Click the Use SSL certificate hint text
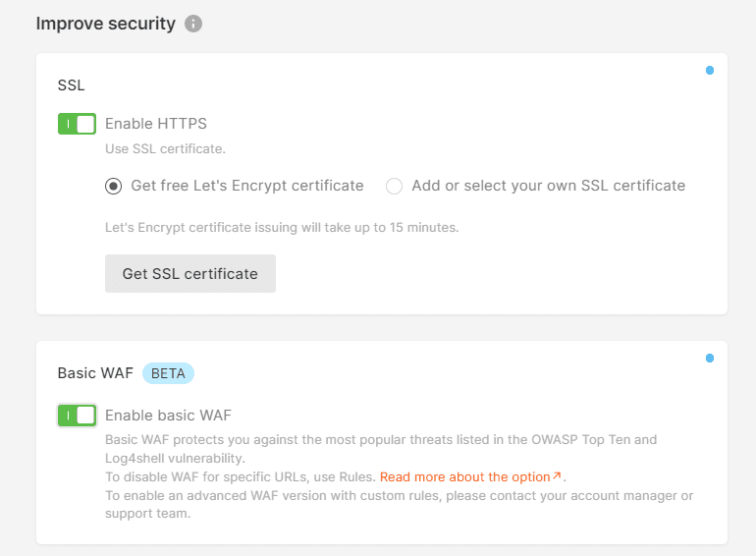 pos(165,149)
